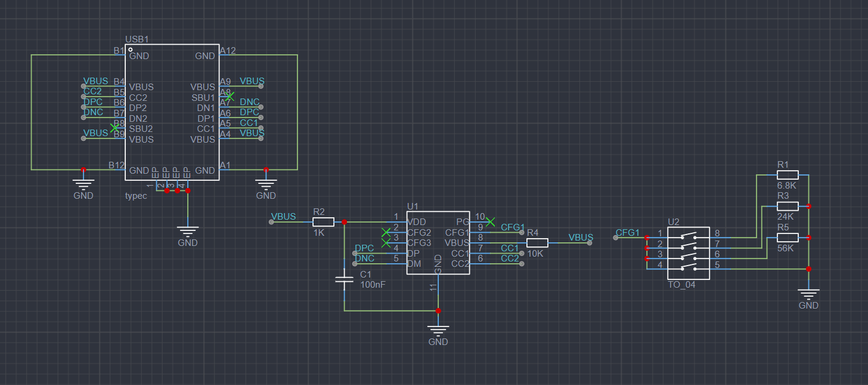Screen dimensions: 868x385
Task: Select the no-connect marker on U1 CFG2 pin
Action: point(386,232)
